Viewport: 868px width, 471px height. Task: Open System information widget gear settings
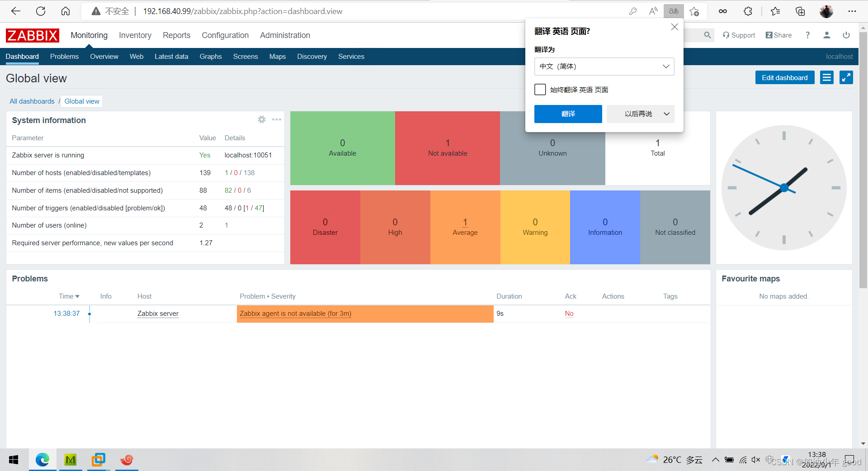262,119
